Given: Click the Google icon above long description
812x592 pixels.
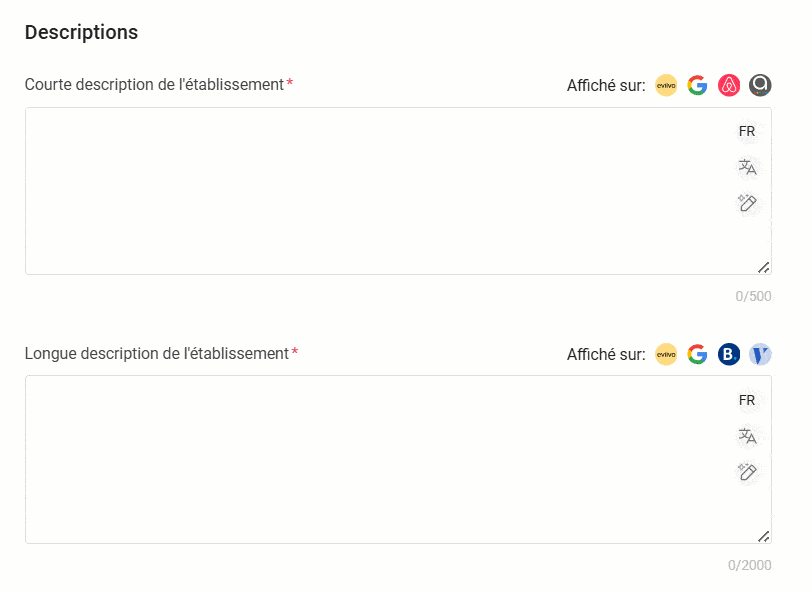Looking at the screenshot, I should 697,354.
